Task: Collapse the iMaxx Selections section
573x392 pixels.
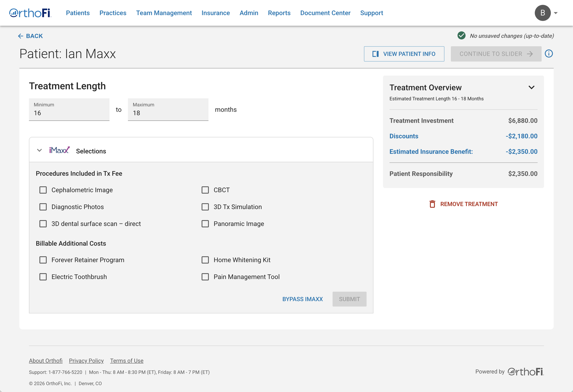Action: coord(39,150)
